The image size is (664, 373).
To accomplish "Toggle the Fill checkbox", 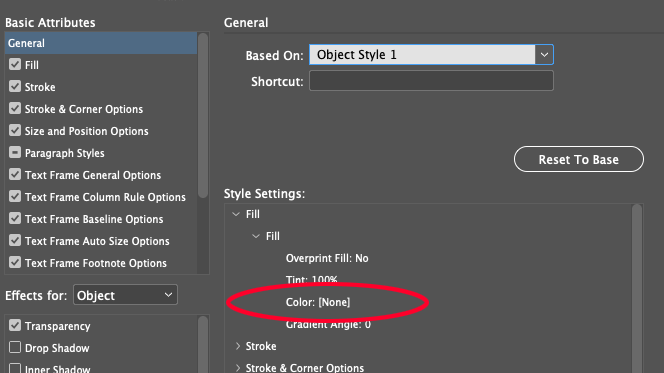I will pyautogui.click(x=15, y=64).
